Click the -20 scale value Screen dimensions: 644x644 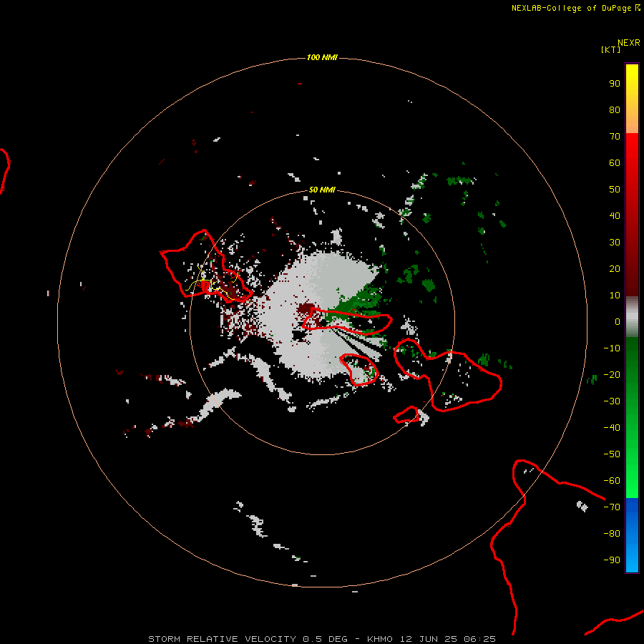(612, 375)
